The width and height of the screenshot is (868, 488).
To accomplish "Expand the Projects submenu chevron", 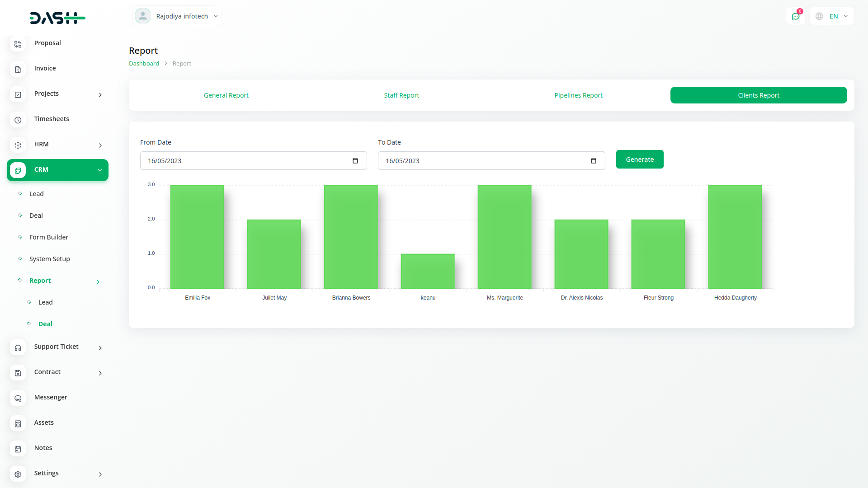I will pyautogui.click(x=100, y=94).
